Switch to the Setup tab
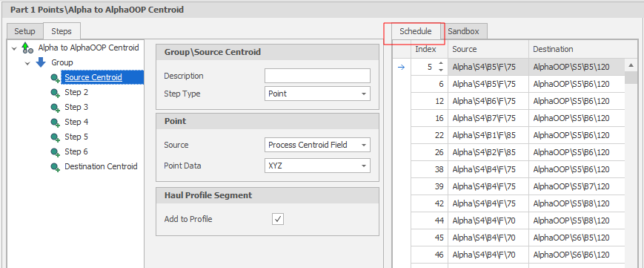 (x=24, y=31)
